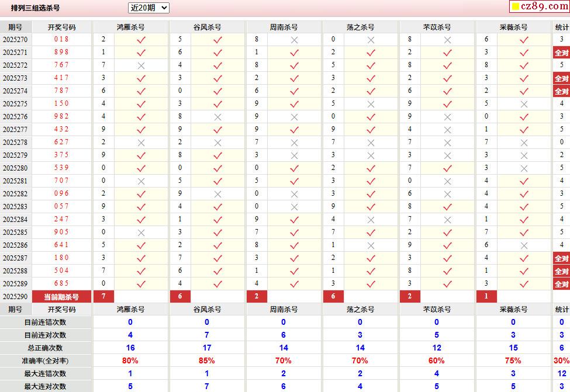Click issue number 2025278
Viewport: 570px width, 392px height.
[x=15, y=142]
